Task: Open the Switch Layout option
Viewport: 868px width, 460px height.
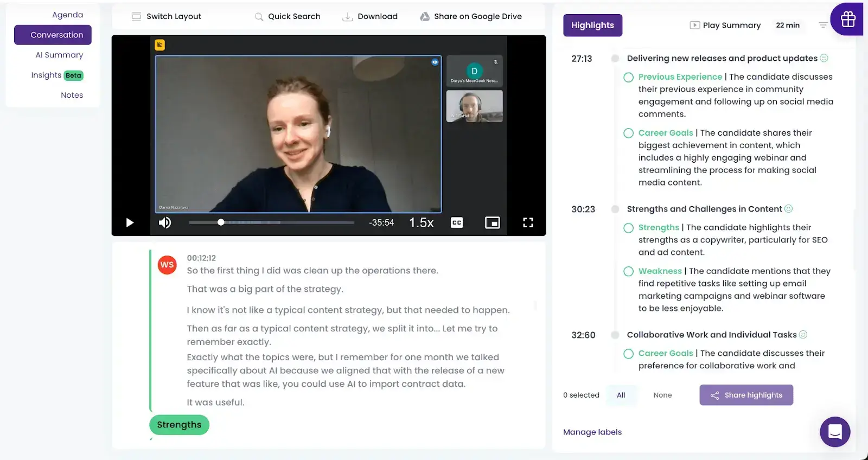Action: pos(166,16)
